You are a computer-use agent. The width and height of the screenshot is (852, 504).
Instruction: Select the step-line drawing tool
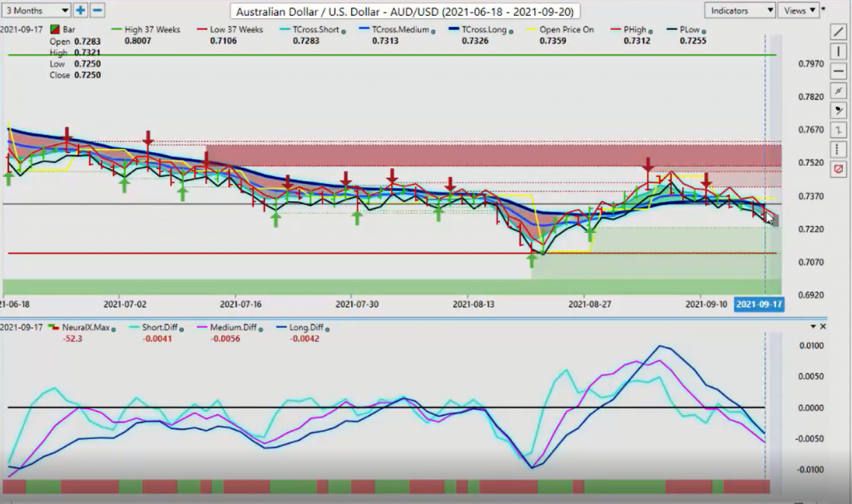(839, 130)
